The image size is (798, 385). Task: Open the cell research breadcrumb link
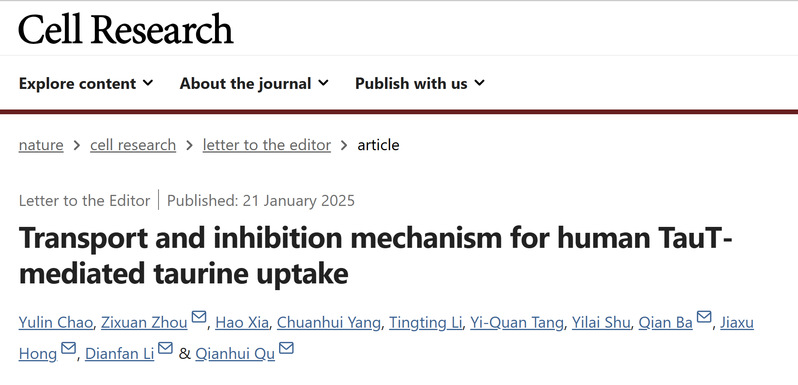point(133,145)
